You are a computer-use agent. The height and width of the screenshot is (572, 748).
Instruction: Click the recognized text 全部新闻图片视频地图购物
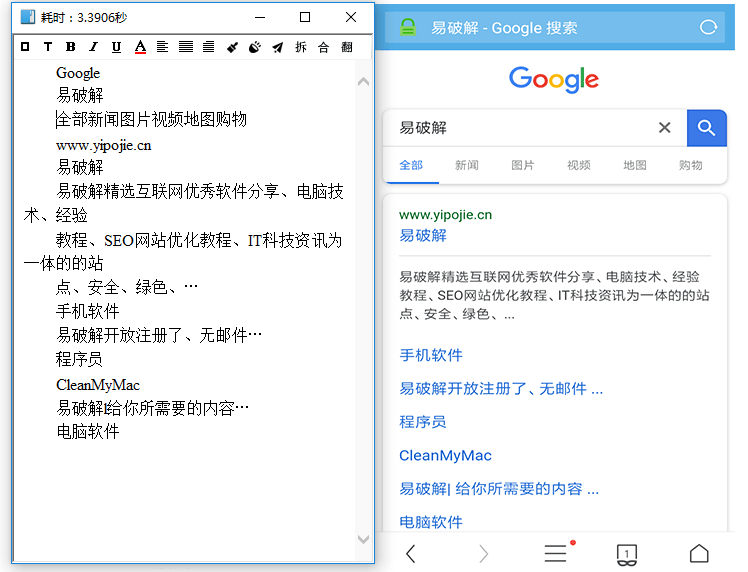[151, 119]
